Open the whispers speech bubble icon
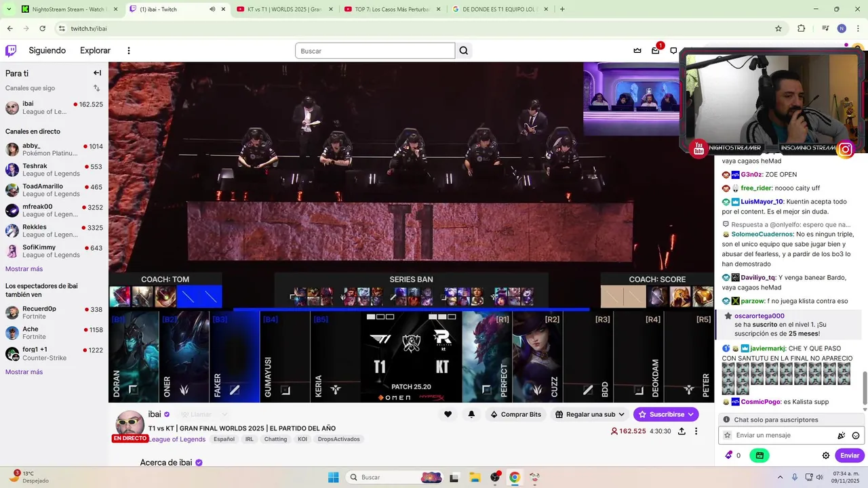Viewport: 868px width, 488px height. click(673, 51)
